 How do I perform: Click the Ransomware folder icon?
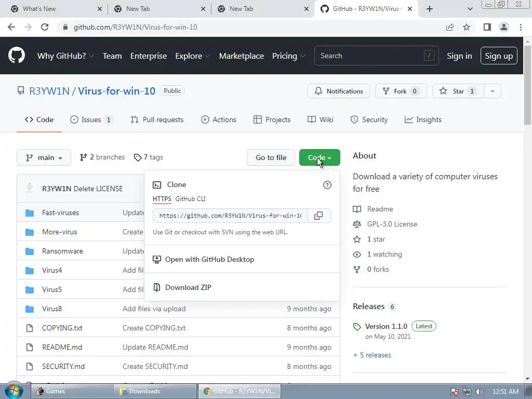point(30,251)
